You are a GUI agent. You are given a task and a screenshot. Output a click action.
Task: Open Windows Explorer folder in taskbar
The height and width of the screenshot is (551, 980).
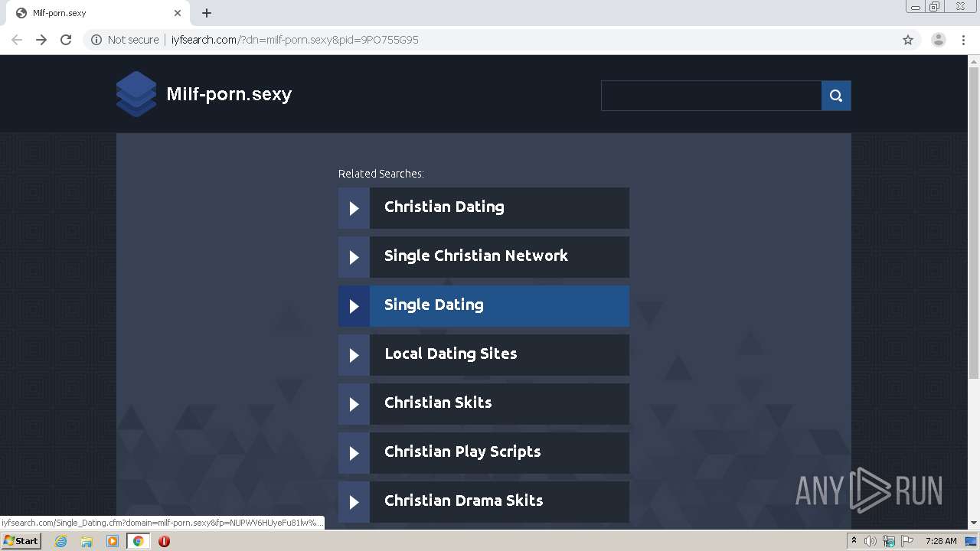pos(87,541)
